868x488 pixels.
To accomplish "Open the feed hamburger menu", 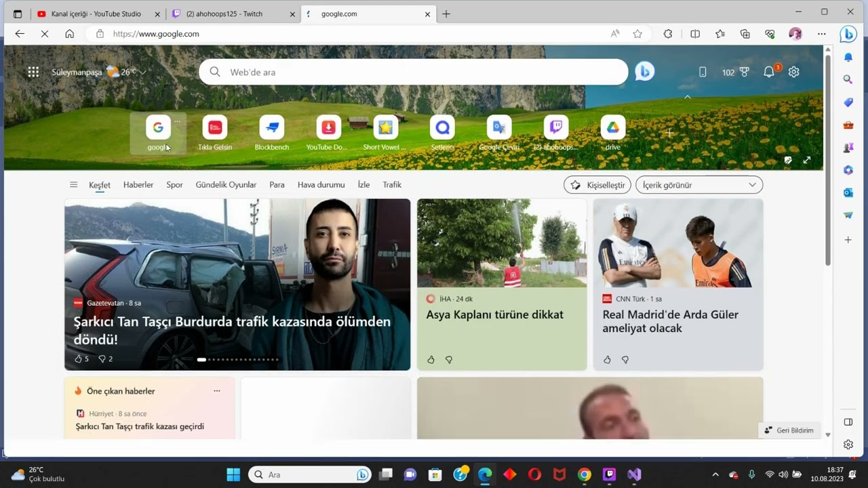I will (x=73, y=185).
